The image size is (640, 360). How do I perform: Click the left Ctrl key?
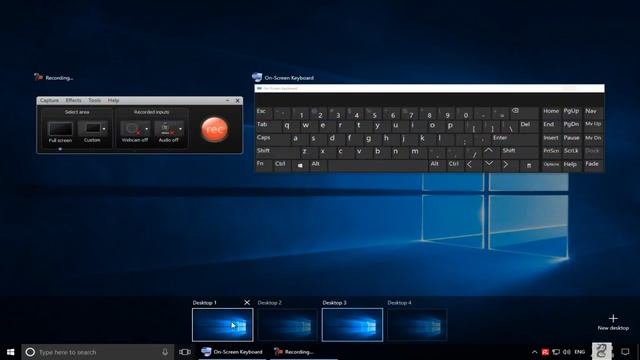point(282,165)
